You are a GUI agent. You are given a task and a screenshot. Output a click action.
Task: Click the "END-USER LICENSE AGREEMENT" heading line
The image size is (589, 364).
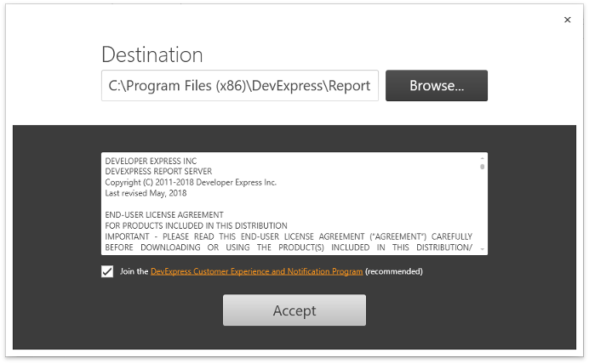[x=164, y=215]
